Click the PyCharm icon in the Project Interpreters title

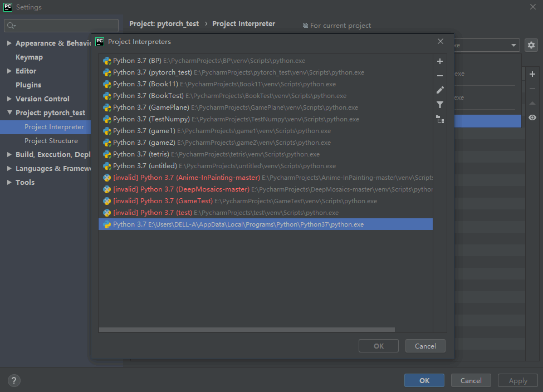(x=100, y=42)
